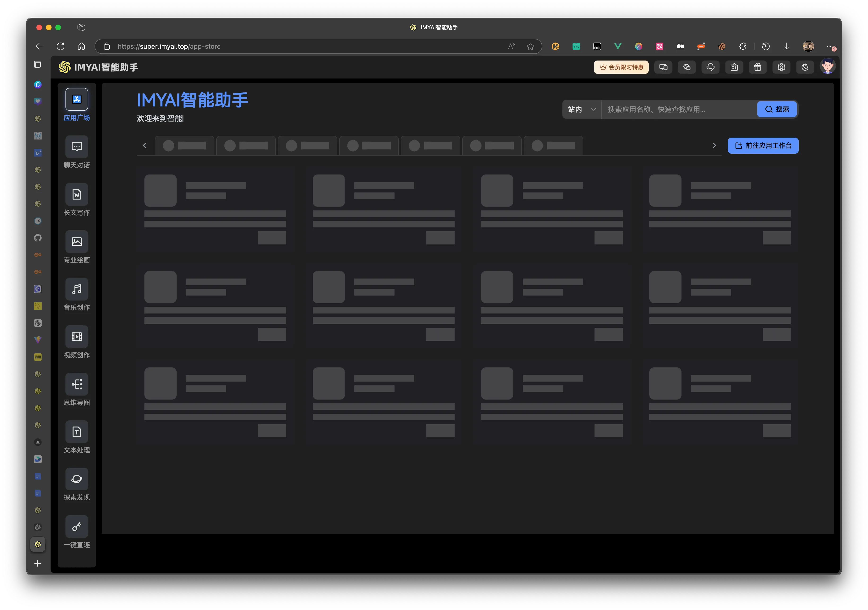
Task: Open tab actions workspace icon in title bar
Action: click(81, 27)
